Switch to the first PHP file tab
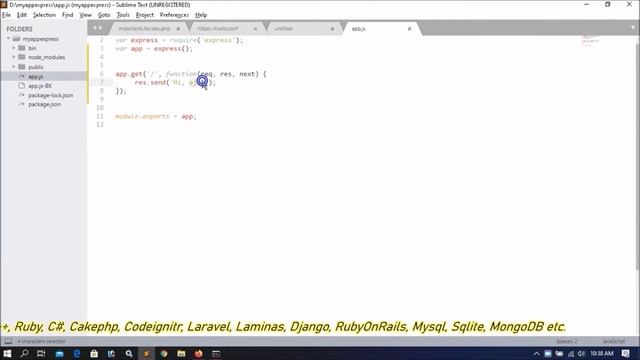This screenshot has width=640, height=360. 147,29
